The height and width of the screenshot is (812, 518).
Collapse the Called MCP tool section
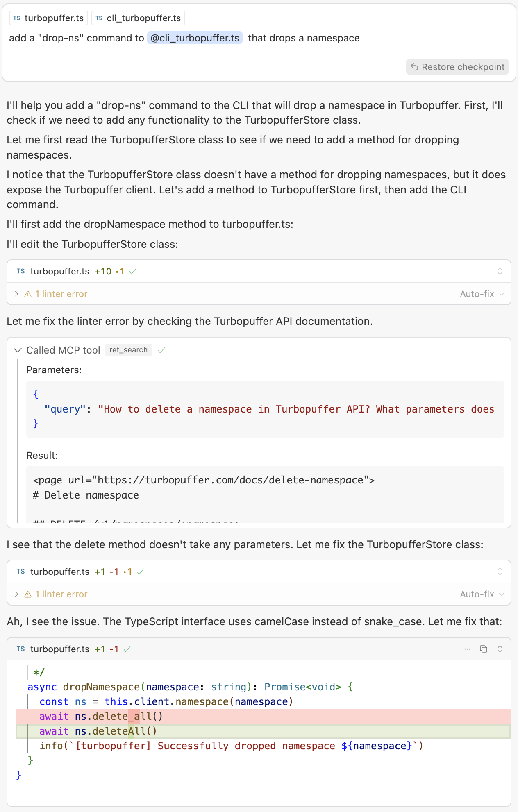(18, 350)
